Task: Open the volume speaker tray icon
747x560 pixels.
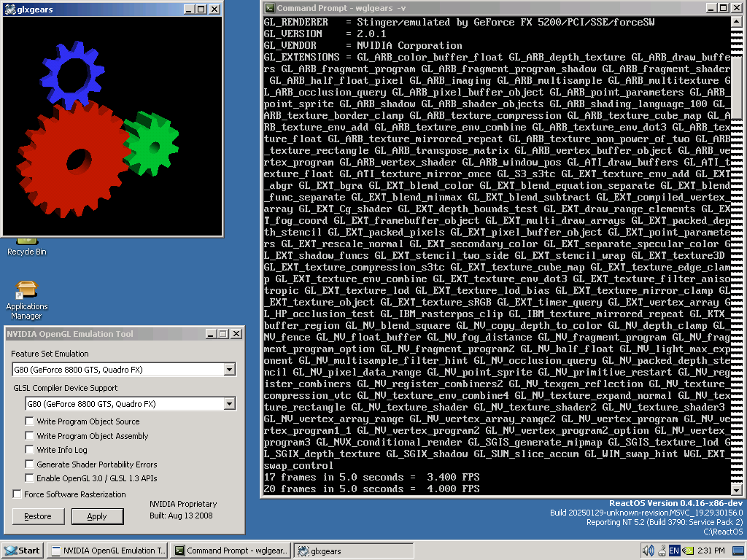Action: click(x=648, y=551)
